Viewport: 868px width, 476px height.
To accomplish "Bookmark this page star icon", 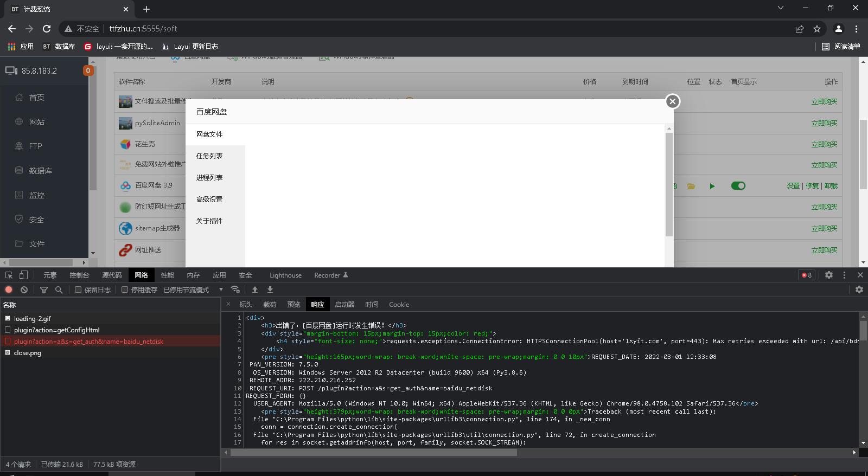I will click(x=817, y=29).
